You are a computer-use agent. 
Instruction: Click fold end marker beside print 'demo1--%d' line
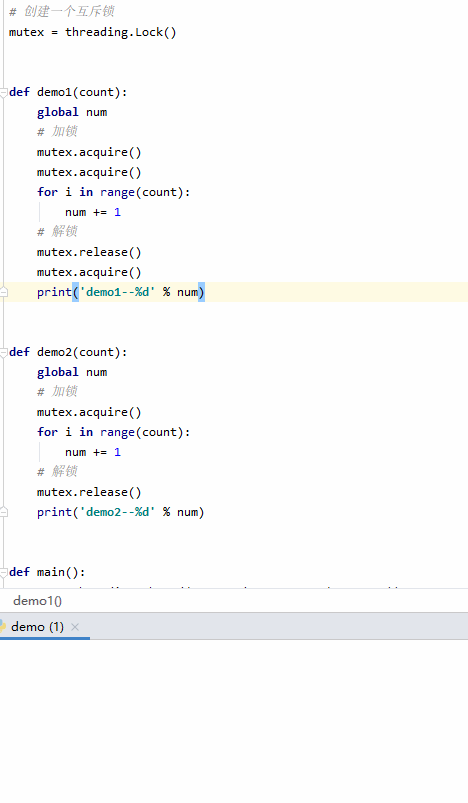click(x=4, y=292)
